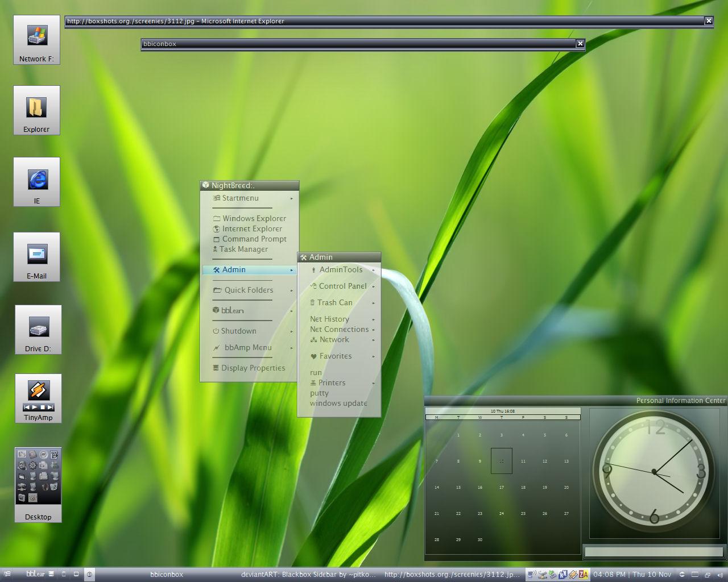Click the leftmost start icon on taskbar

8,574
